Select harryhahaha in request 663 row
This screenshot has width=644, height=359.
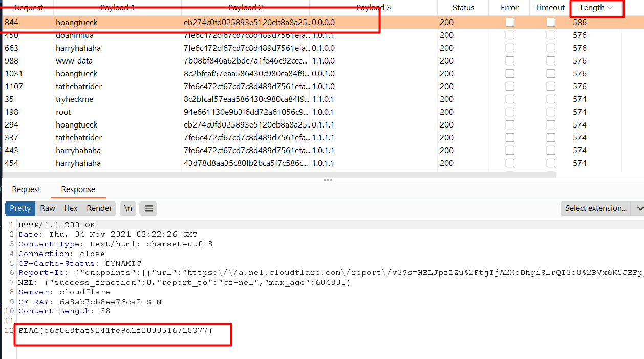[x=78, y=48]
